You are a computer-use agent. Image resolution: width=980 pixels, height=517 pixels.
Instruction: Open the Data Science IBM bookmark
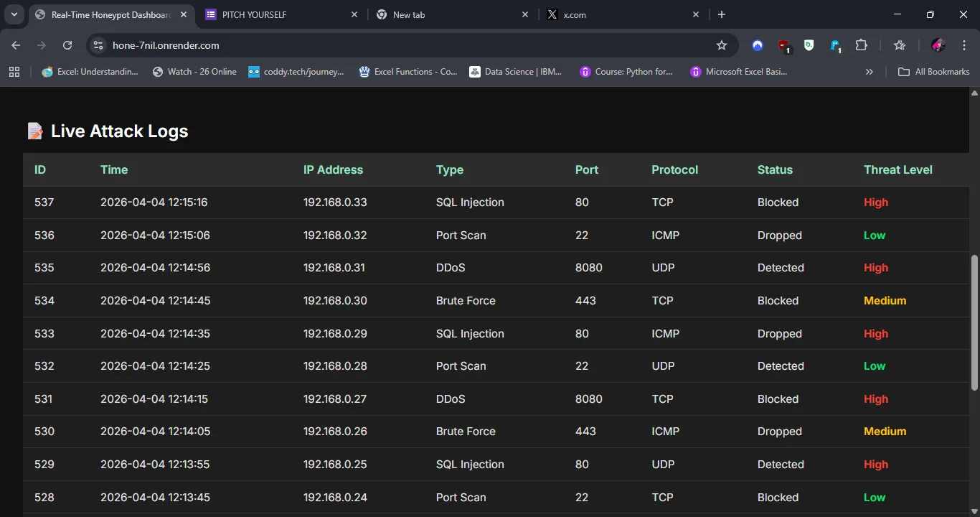(516, 72)
